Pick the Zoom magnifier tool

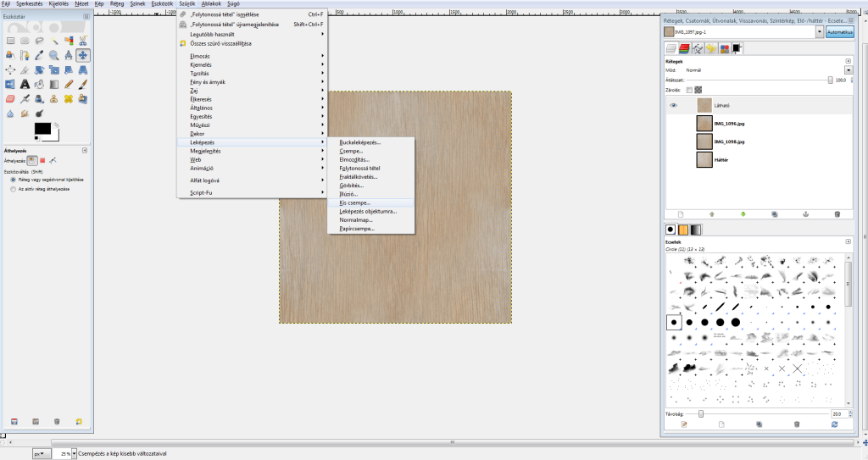tap(54, 55)
